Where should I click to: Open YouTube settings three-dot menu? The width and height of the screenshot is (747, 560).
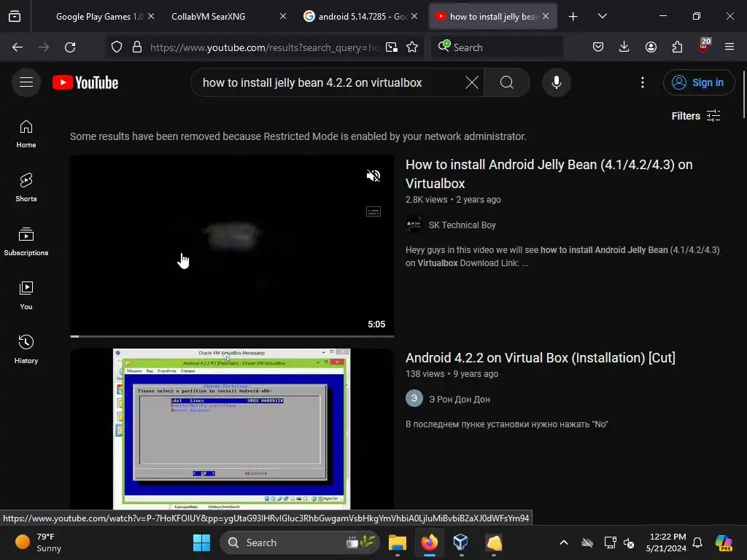[x=642, y=82]
